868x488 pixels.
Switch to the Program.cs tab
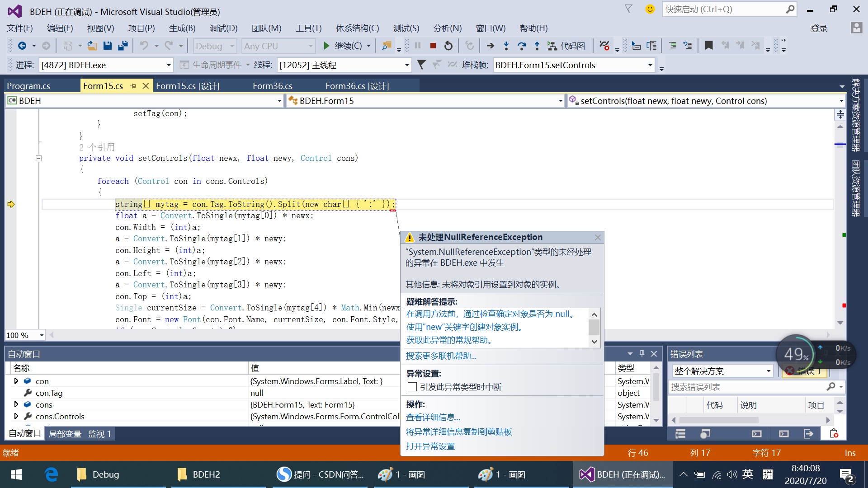28,86
